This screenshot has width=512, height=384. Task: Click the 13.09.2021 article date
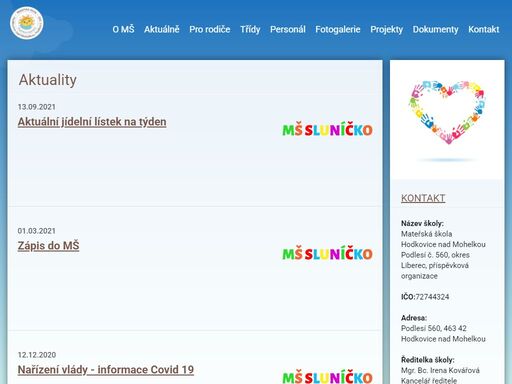[37, 107]
